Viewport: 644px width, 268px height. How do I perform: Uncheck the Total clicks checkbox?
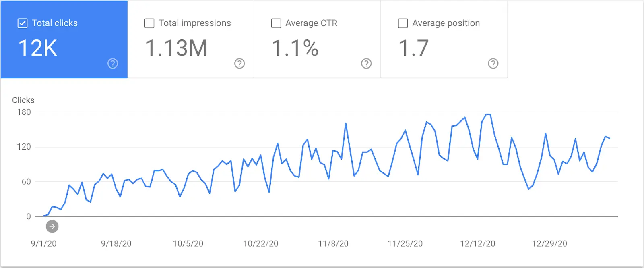point(23,23)
